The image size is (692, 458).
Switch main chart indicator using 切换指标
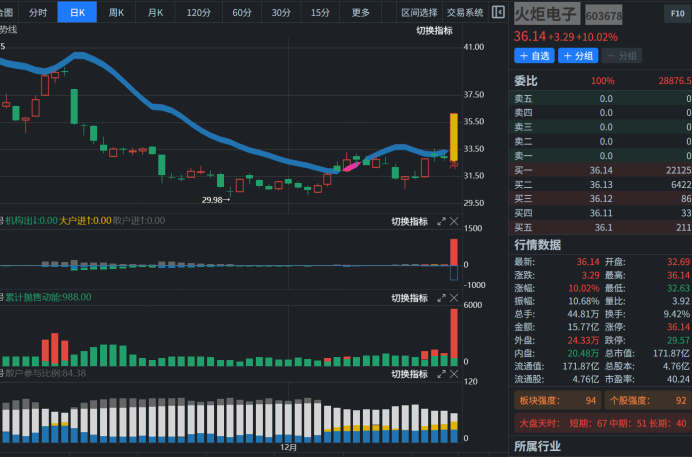(434, 31)
